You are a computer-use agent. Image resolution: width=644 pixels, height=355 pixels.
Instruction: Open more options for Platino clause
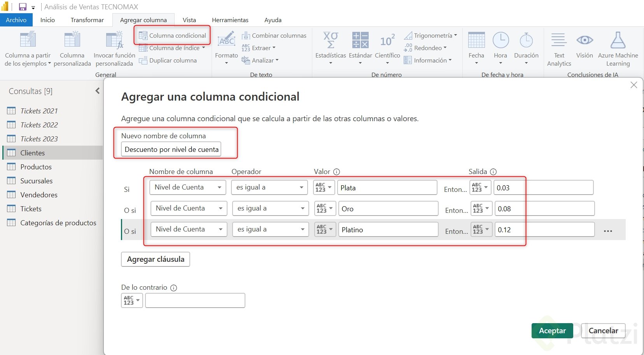coord(608,231)
